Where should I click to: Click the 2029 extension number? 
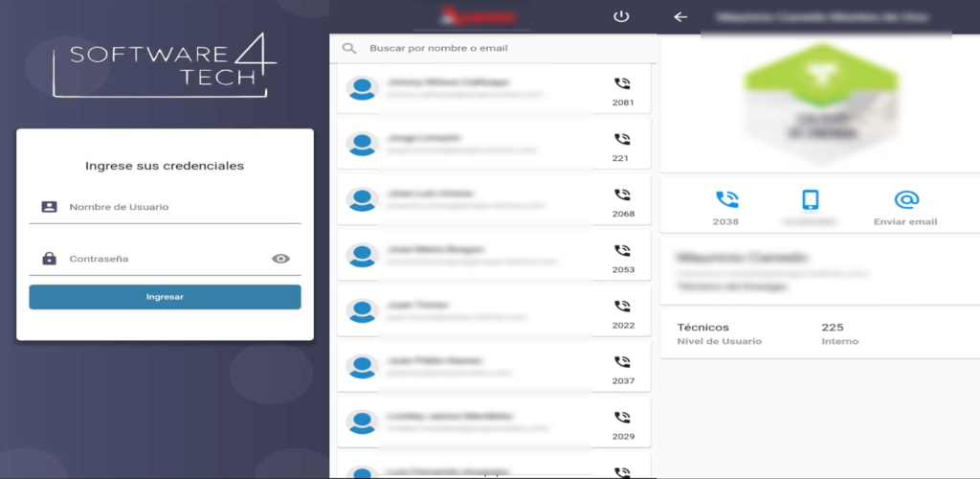[623, 437]
